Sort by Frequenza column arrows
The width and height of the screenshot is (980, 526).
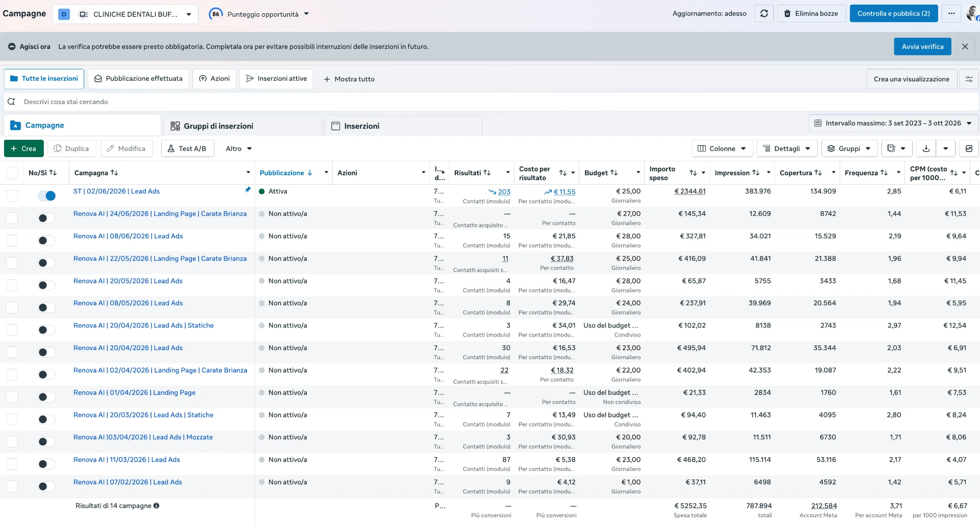point(884,173)
